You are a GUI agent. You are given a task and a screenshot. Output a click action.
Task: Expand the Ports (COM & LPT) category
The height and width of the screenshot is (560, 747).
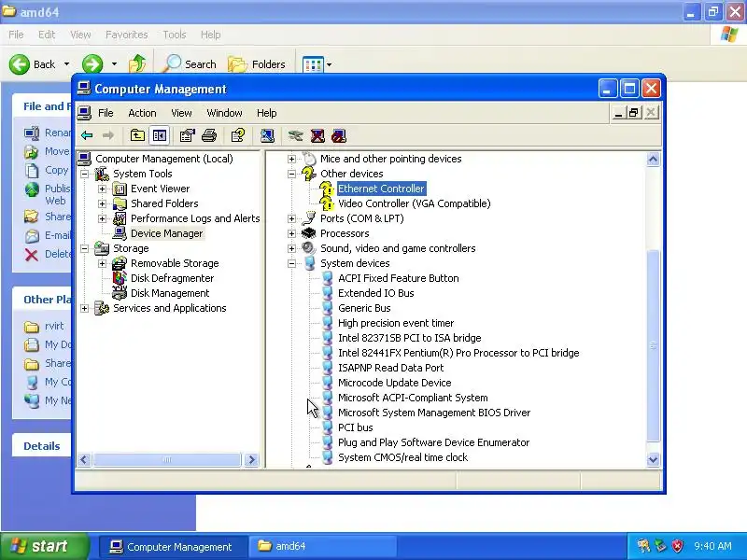click(x=291, y=218)
